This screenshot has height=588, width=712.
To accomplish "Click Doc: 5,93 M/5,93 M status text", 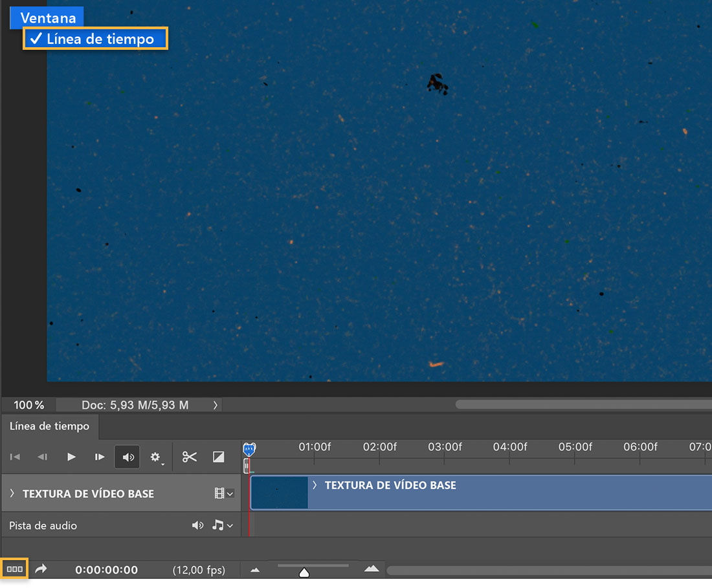I will click(x=135, y=405).
